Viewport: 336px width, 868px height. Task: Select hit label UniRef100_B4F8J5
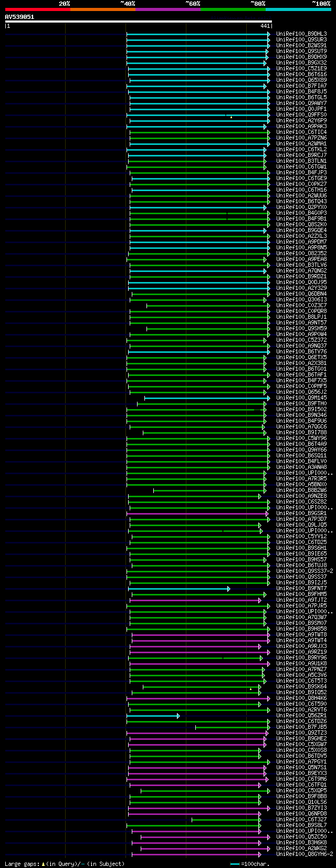pos(301,92)
